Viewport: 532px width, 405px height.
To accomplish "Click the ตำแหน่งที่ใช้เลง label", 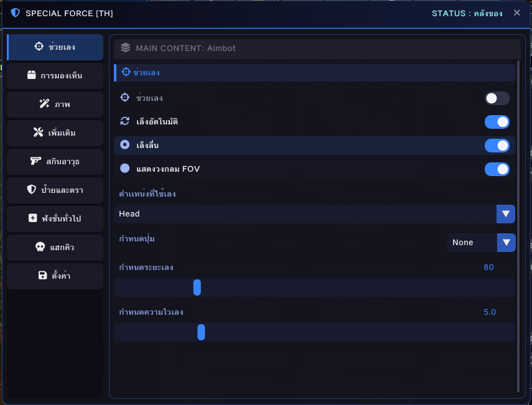I will [147, 193].
